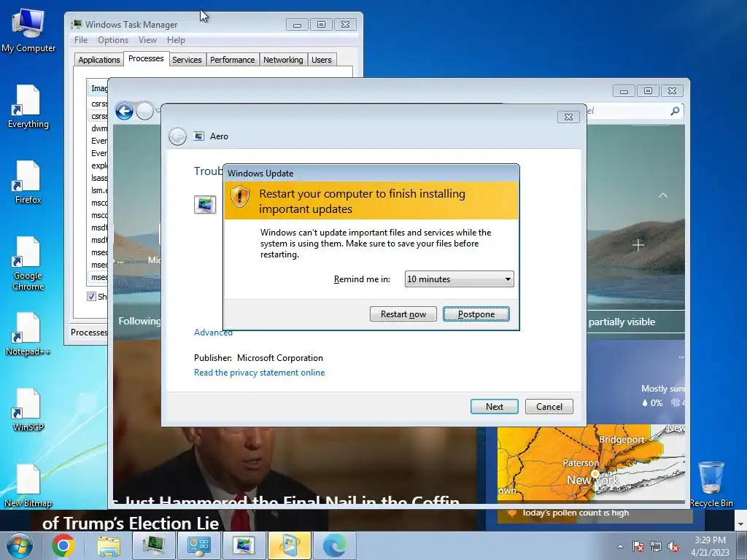Select the dwm process row in Task Manager
The width and height of the screenshot is (747, 560).
click(x=99, y=128)
